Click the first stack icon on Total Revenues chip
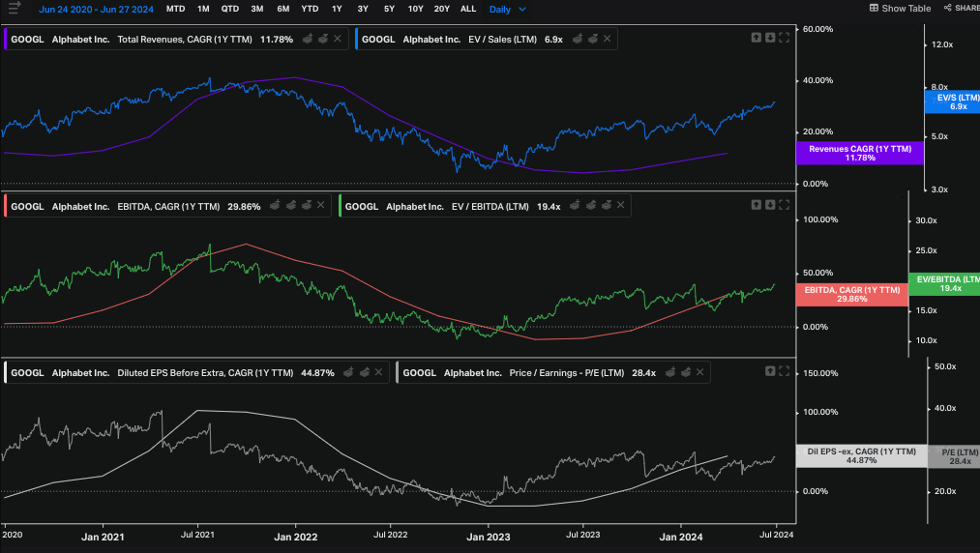 click(x=308, y=39)
